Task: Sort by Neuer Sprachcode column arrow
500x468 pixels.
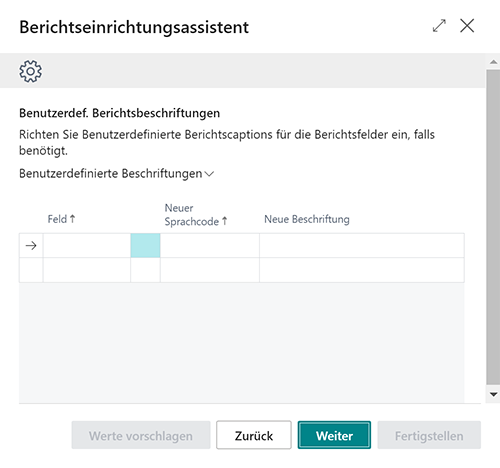Action: pyautogui.click(x=224, y=221)
